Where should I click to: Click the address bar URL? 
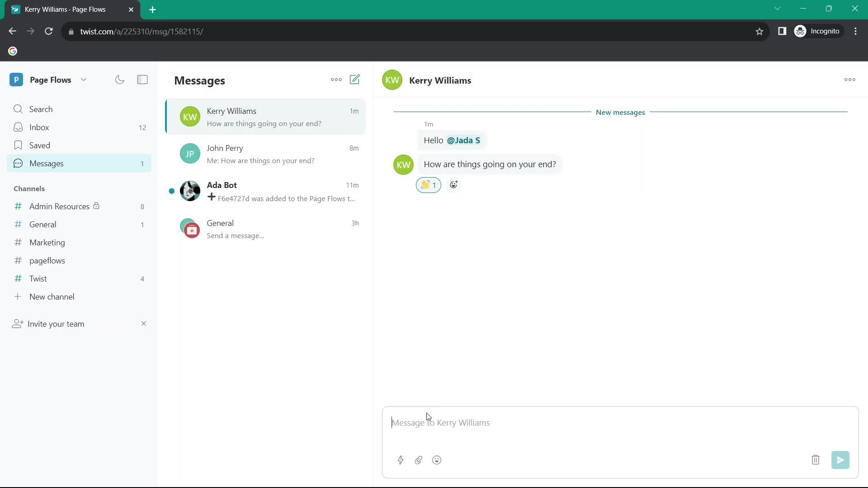click(142, 32)
